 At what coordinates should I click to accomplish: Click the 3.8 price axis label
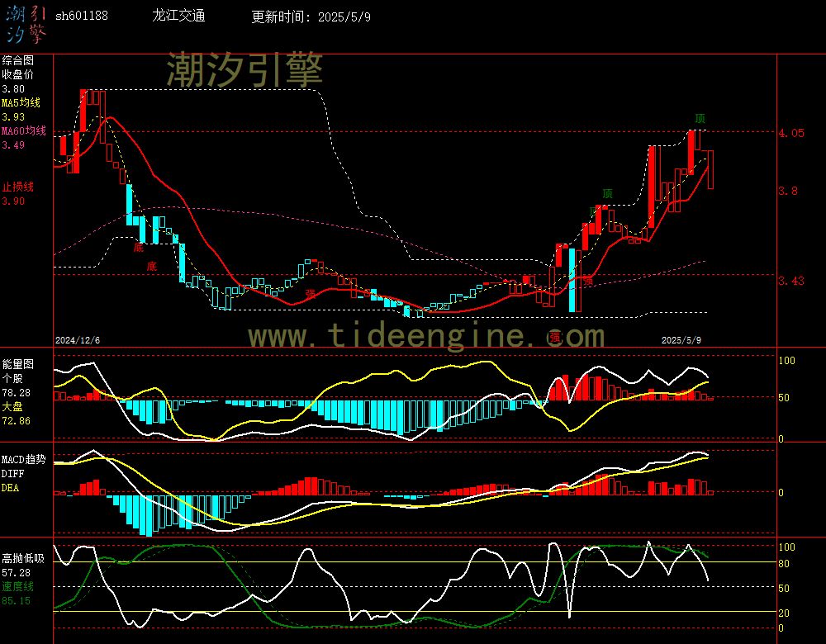788,192
